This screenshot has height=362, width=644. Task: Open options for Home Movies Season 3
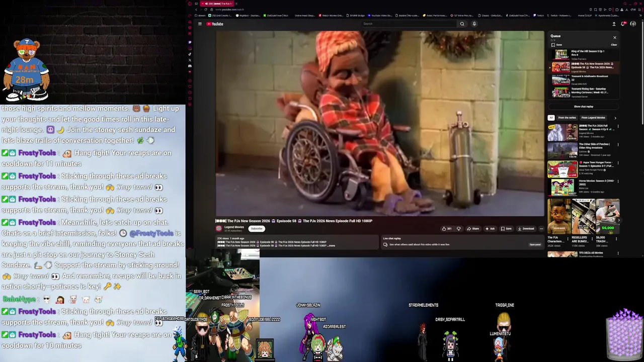(618, 182)
